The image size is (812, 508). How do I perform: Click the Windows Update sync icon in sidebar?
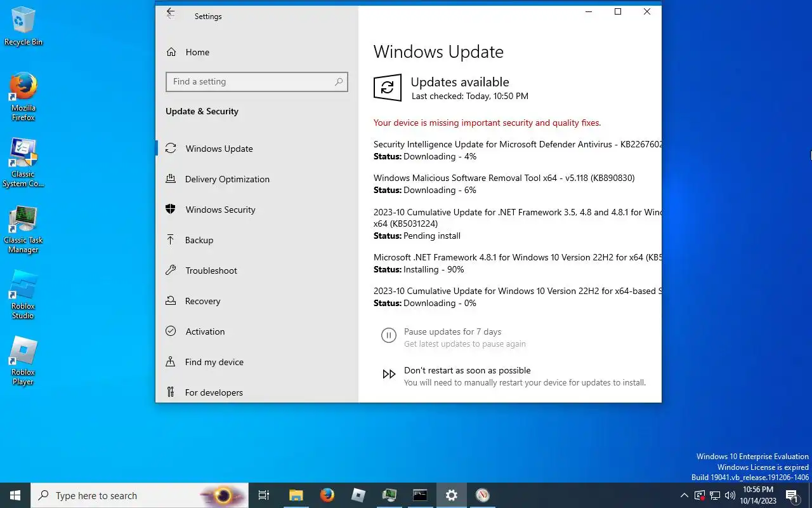[x=170, y=148]
